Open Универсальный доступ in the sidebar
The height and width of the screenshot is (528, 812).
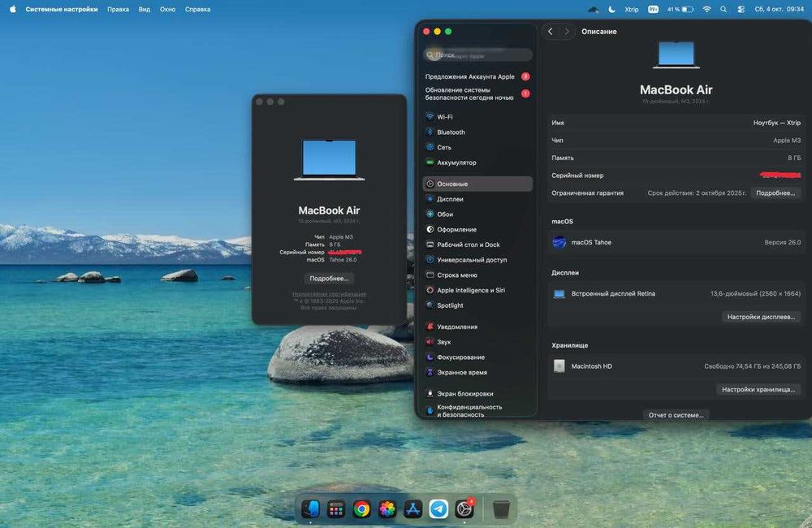pyautogui.click(x=477, y=260)
